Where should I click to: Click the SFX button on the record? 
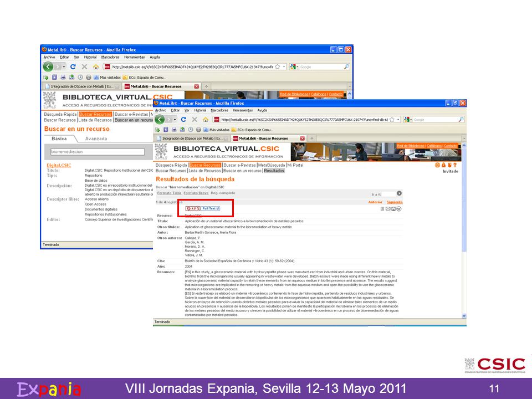(x=193, y=208)
